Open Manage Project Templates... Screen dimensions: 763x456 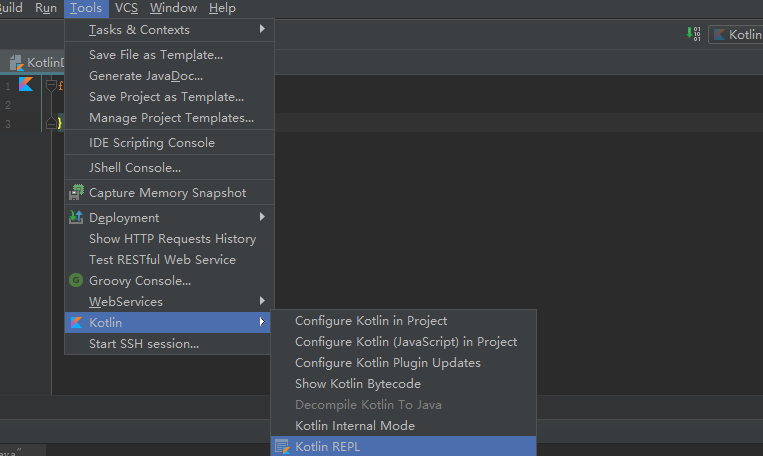coord(167,118)
